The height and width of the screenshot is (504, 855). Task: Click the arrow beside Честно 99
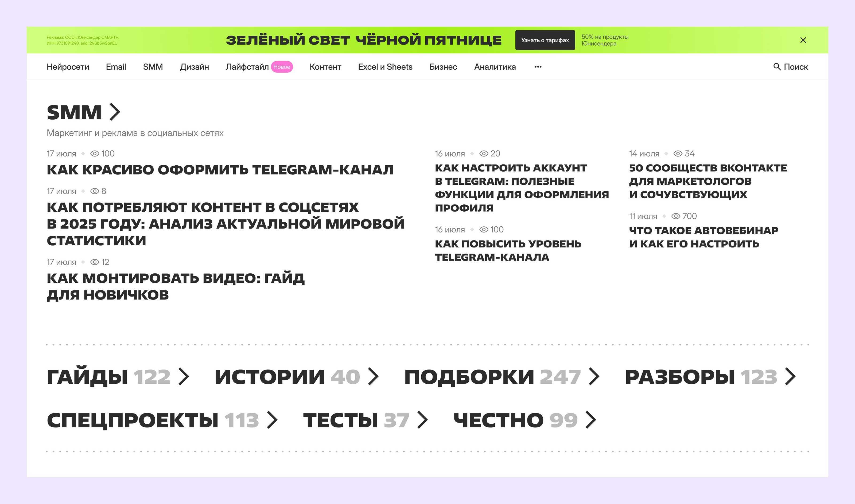pyautogui.click(x=590, y=420)
